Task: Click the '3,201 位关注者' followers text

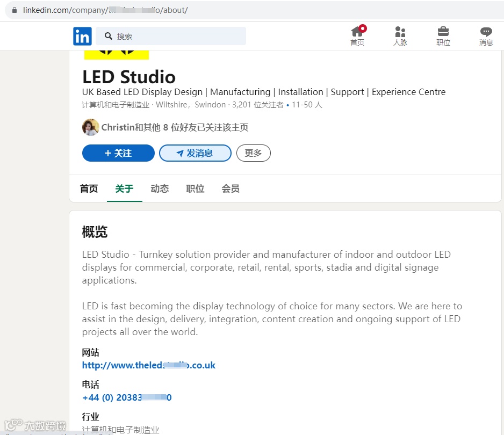Action: (258, 105)
